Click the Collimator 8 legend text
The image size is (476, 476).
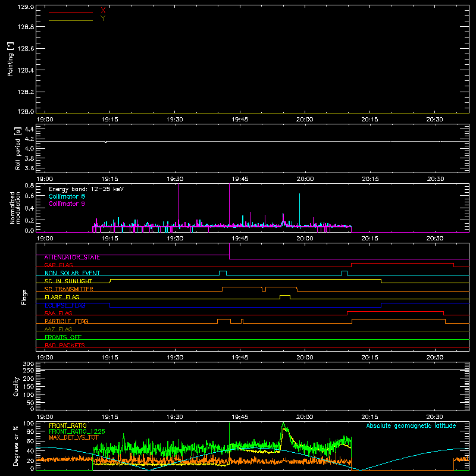tap(67, 196)
